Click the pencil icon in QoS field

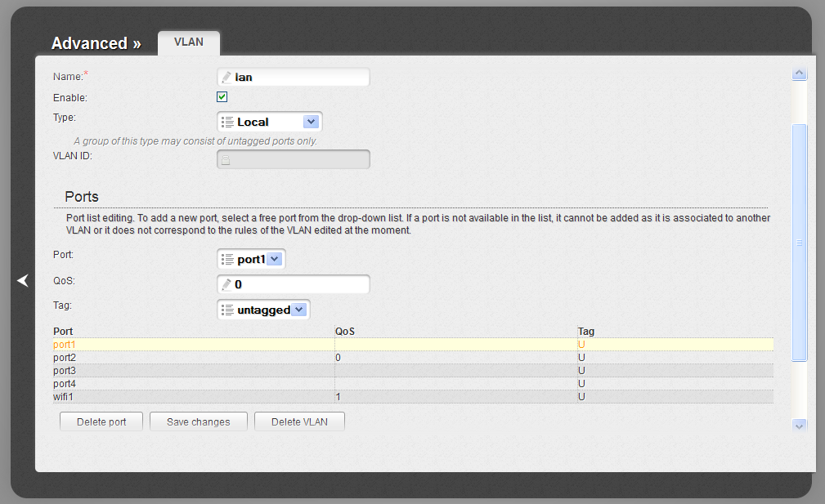[226, 284]
